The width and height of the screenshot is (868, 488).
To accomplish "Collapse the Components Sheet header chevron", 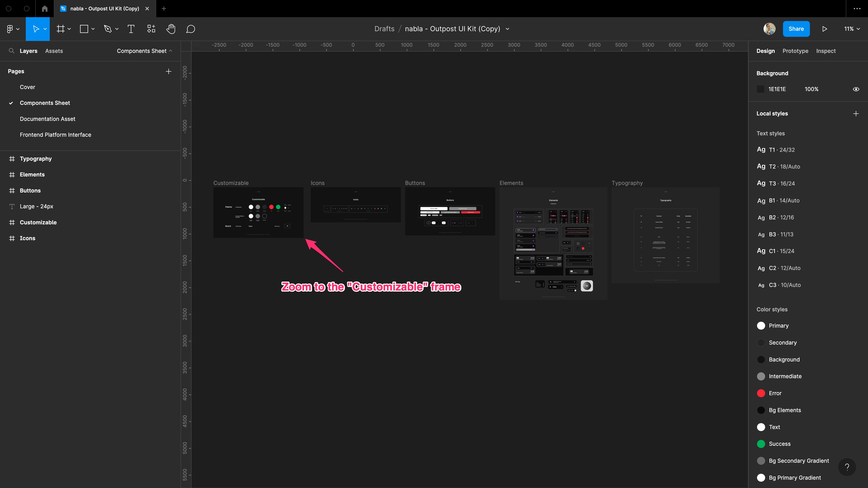I will [171, 51].
